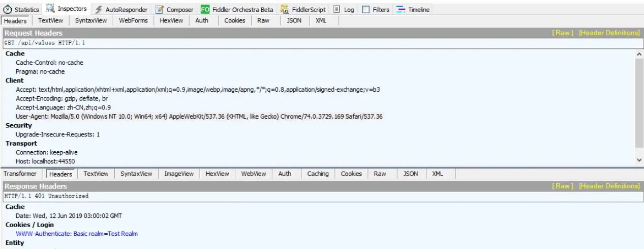The image size is (644, 249).
Task: Click the request headers scroll-down arrow
Action: [x=639, y=160]
